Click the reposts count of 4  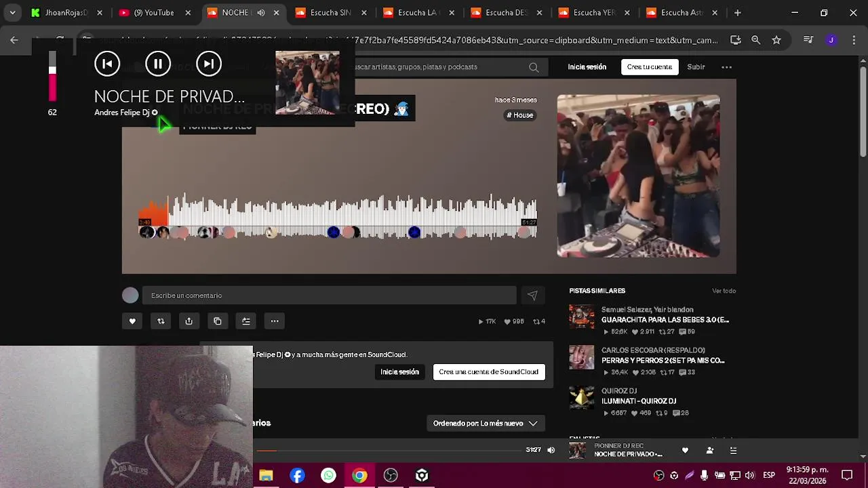539,321
